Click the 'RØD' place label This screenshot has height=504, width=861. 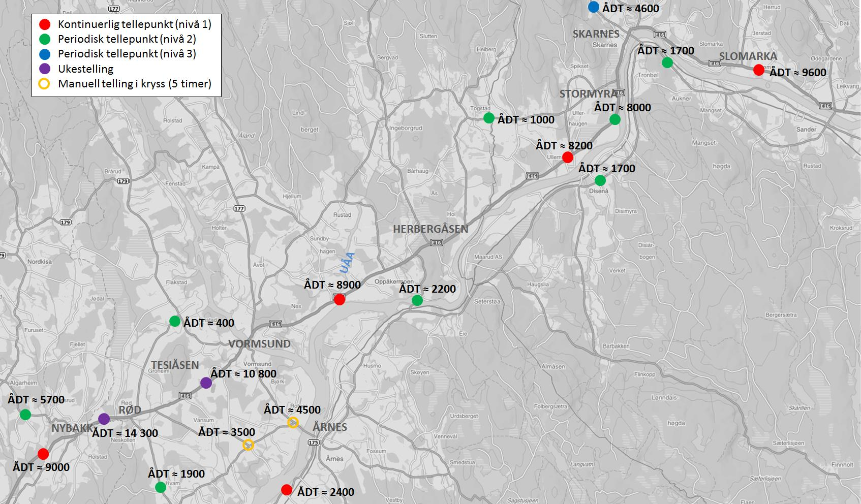pyautogui.click(x=130, y=410)
